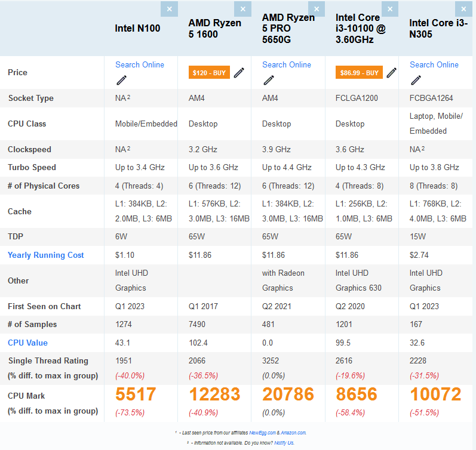The image size is (476, 450).
Task: Select Intel Core i3-N305 header
Action: coord(438,29)
